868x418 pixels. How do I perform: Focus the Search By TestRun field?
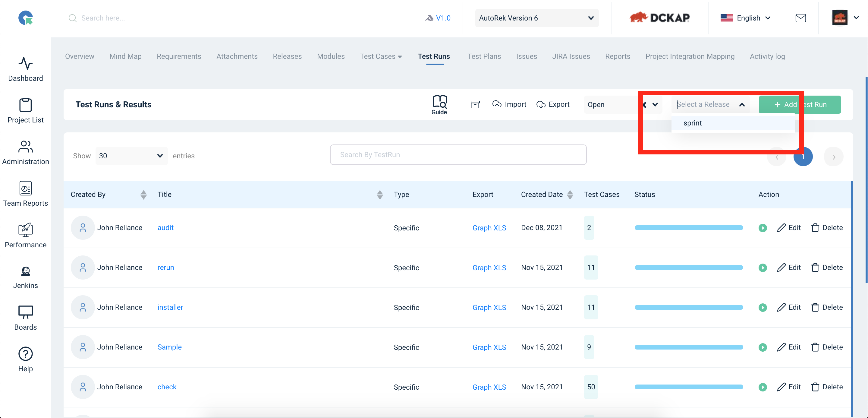click(458, 155)
